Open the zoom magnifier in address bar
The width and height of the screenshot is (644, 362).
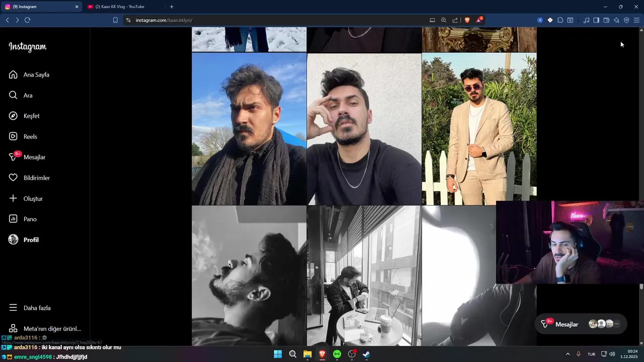tap(444, 20)
